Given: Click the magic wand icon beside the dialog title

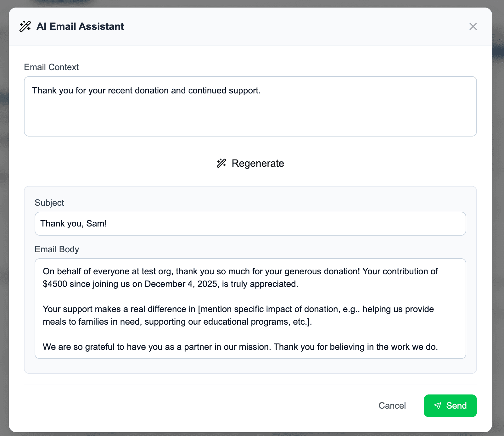Looking at the screenshot, I should click(25, 26).
